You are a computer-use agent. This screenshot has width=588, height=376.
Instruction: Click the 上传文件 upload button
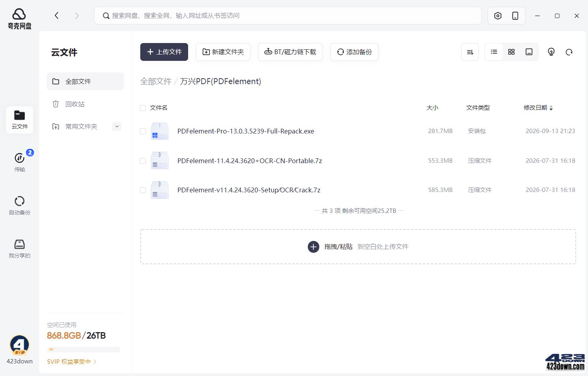pos(164,52)
